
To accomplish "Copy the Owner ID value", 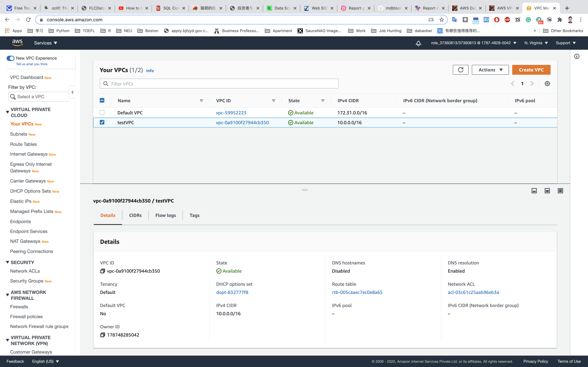I will pyautogui.click(x=103, y=335).
